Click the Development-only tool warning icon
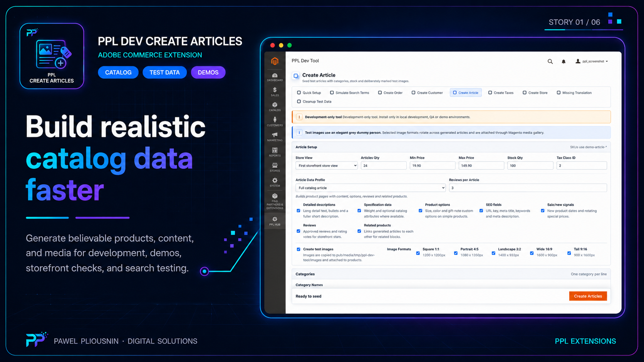The width and height of the screenshot is (644, 362). click(x=299, y=117)
